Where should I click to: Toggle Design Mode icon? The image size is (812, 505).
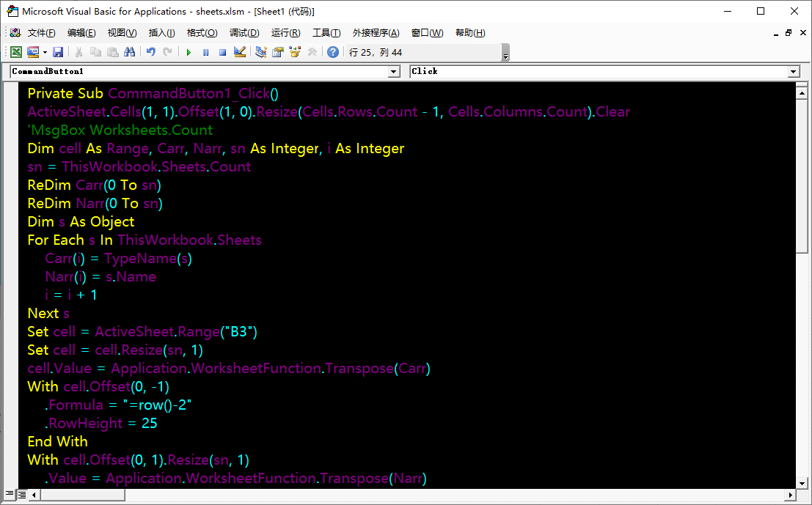240,52
